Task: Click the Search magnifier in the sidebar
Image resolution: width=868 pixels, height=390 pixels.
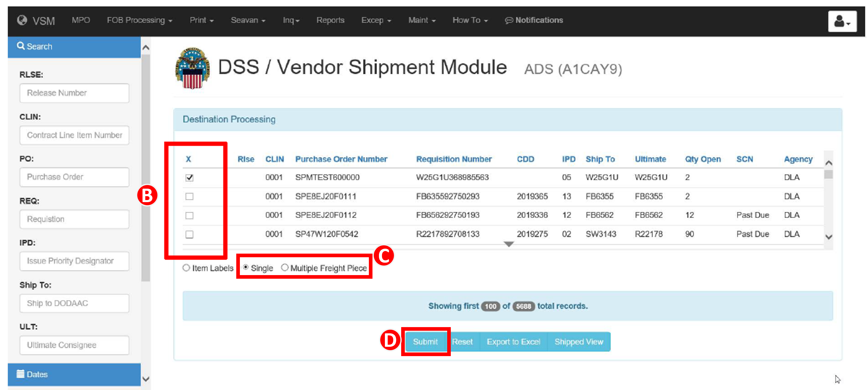Action: 21,46
